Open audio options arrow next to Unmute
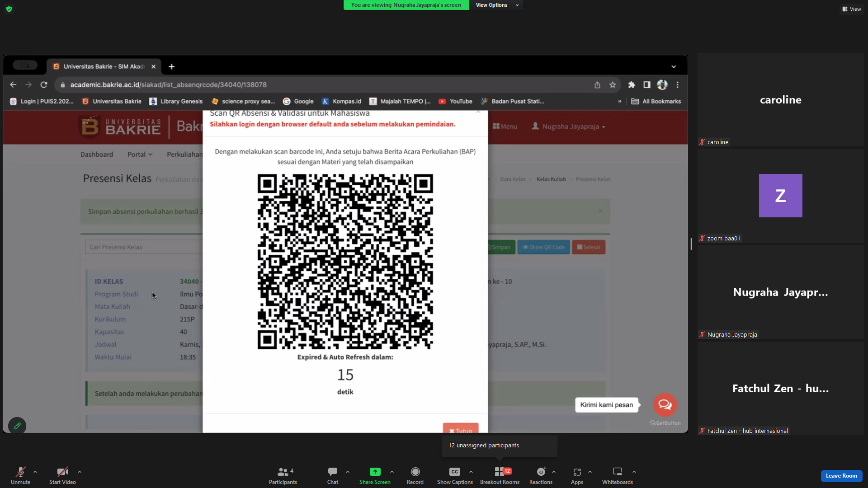This screenshot has height=488, width=868. [x=35, y=472]
